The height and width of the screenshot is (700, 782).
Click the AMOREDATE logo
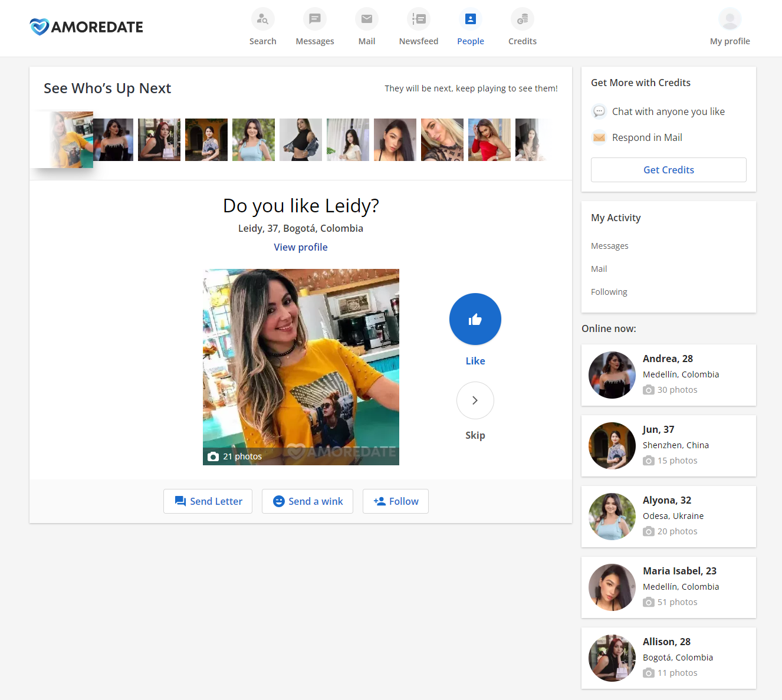tap(86, 26)
